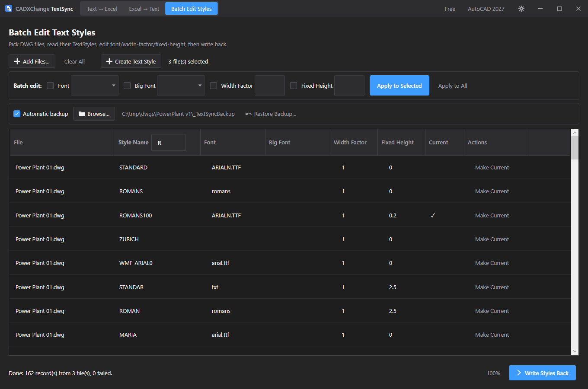Click the CADXChange TextSync app logo icon
This screenshot has width=588, height=389.
click(9, 9)
